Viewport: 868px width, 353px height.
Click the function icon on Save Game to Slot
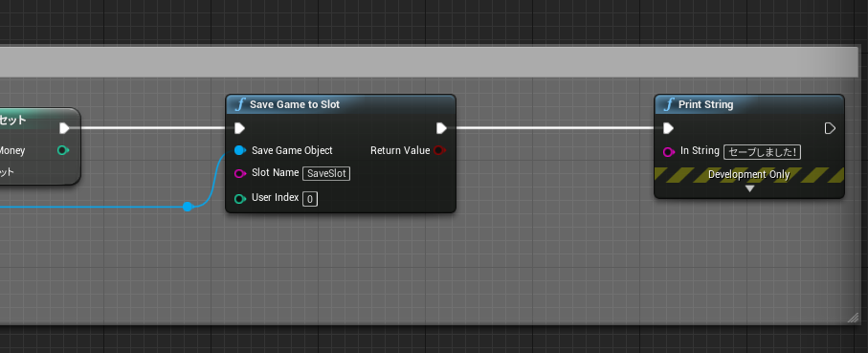point(240,104)
